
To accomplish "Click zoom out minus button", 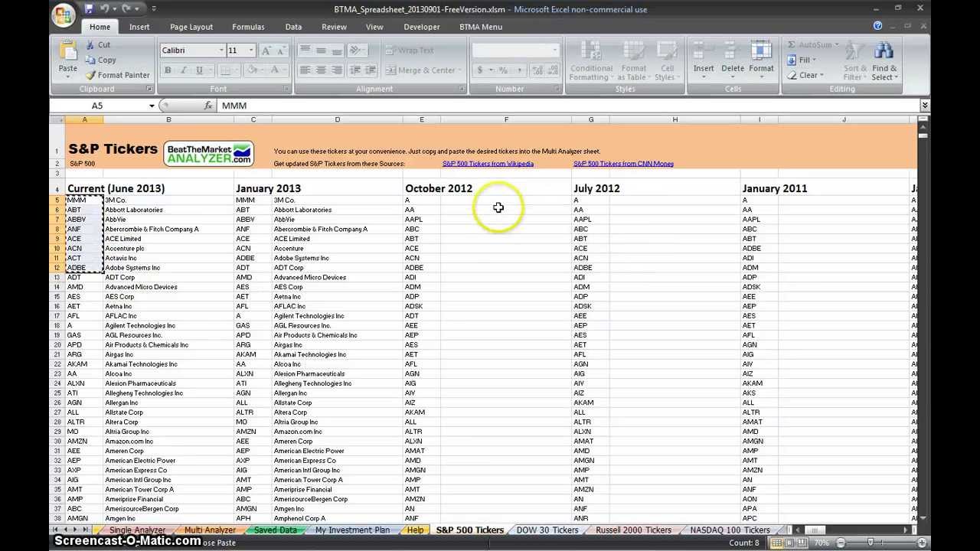I will pyautogui.click(x=840, y=543).
